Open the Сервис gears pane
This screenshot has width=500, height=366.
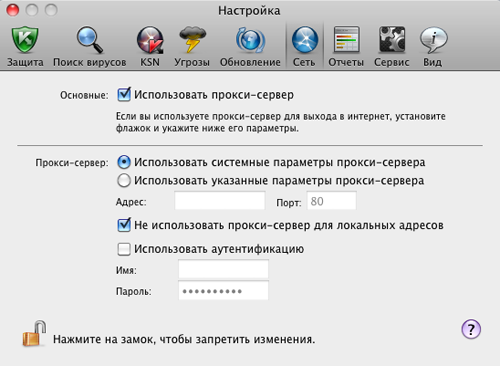[x=392, y=47]
